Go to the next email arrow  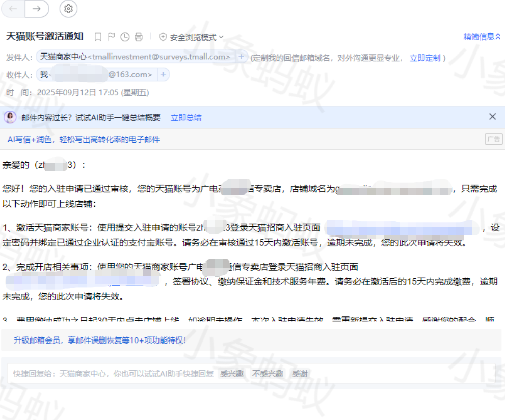tap(37, 9)
